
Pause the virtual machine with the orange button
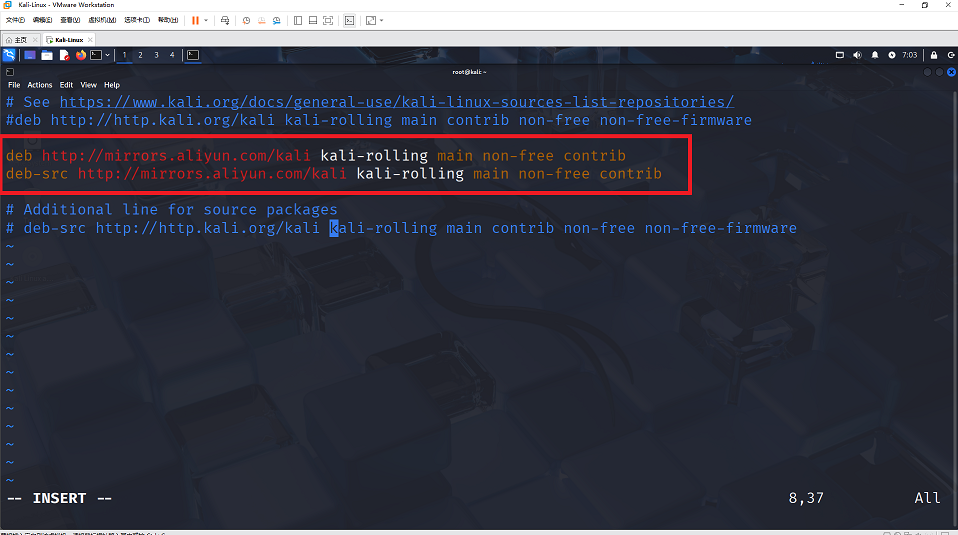[x=196, y=20]
